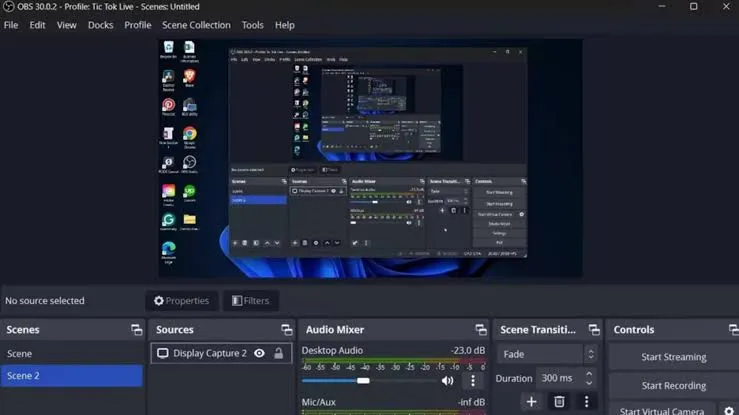739x415 pixels.
Task: Open the Fade transition dropdown
Action: point(548,354)
